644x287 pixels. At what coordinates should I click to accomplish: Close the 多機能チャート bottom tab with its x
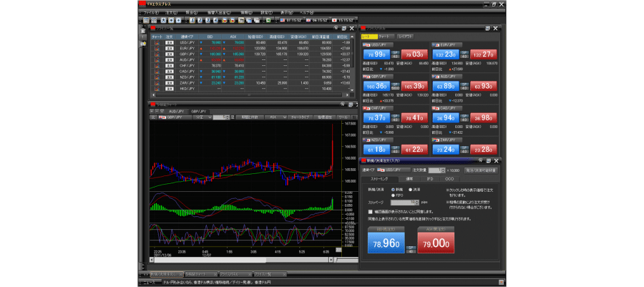[x=215, y=274]
